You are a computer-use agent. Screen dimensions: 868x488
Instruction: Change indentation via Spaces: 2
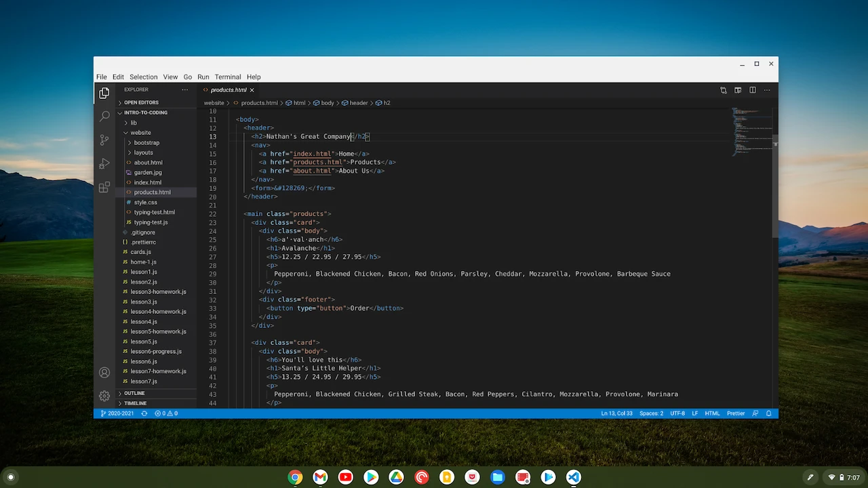click(652, 413)
